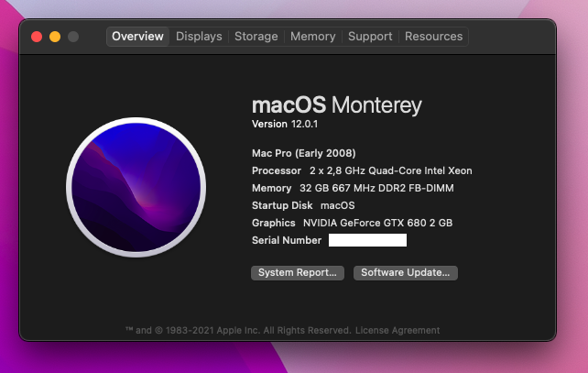Click the Processor value 2 x 2,8 GHz Quad-Core Intel Xeon
The height and width of the screenshot is (373, 588).
point(391,170)
